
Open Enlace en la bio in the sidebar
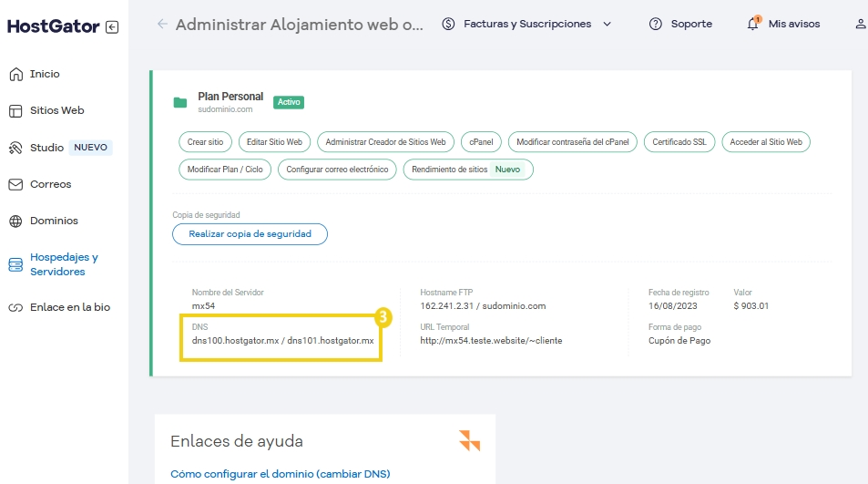(70, 307)
